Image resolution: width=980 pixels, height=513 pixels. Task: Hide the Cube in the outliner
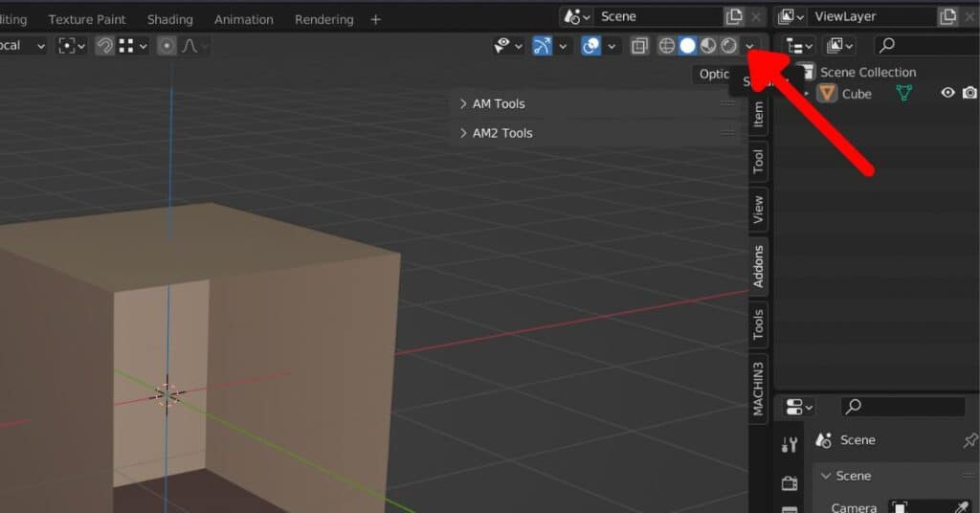point(947,93)
